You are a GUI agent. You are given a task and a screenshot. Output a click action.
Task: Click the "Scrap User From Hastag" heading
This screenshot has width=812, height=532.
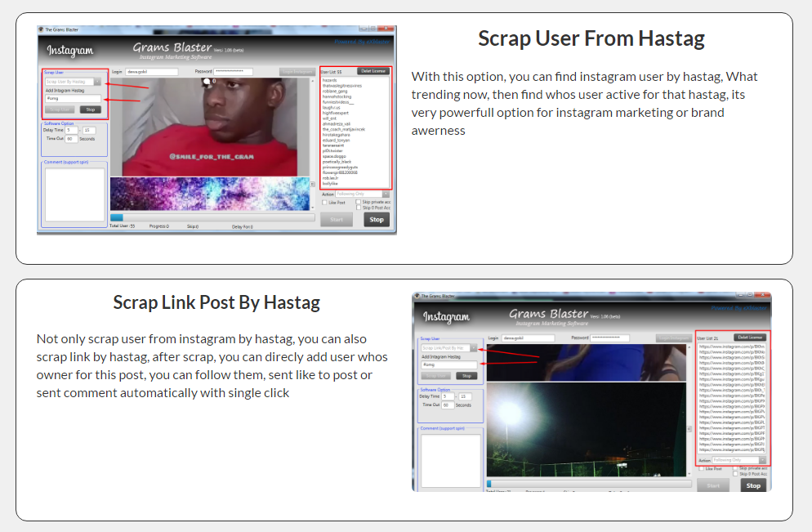pos(591,39)
